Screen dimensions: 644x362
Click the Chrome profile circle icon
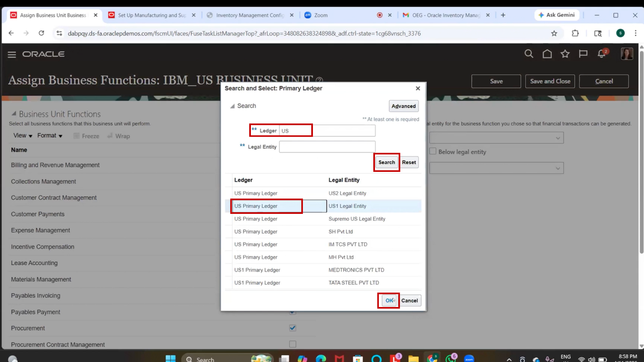click(620, 33)
